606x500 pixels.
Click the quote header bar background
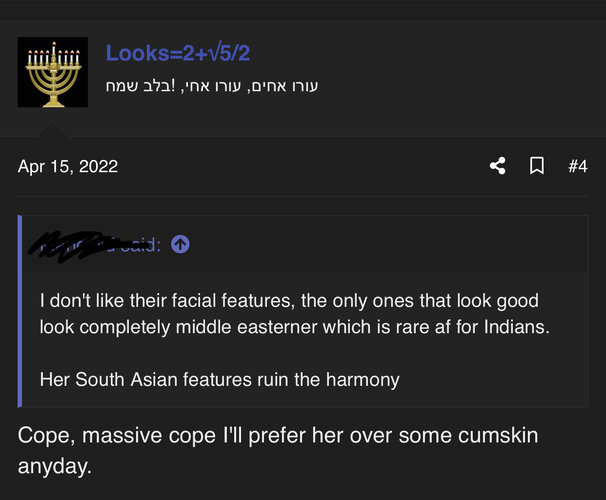pos(305,244)
